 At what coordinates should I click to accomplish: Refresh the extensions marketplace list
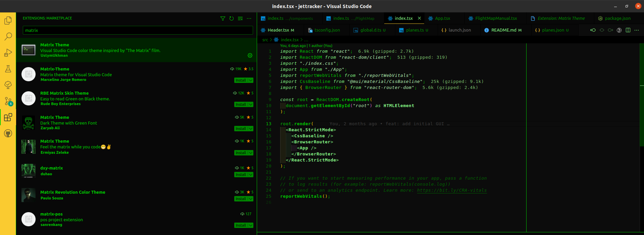(232, 18)
